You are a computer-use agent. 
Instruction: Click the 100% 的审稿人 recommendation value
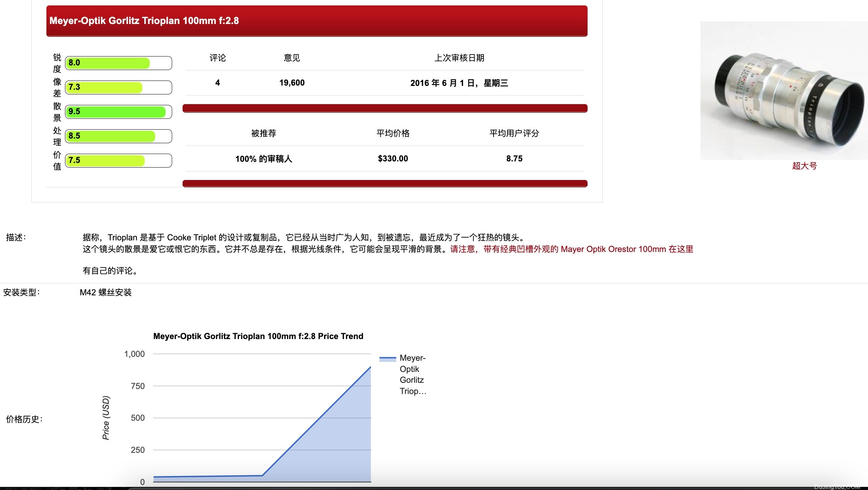pos(264,159)
